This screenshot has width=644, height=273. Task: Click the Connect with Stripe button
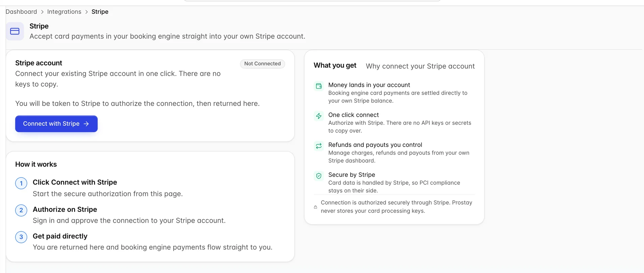point(56,124)
